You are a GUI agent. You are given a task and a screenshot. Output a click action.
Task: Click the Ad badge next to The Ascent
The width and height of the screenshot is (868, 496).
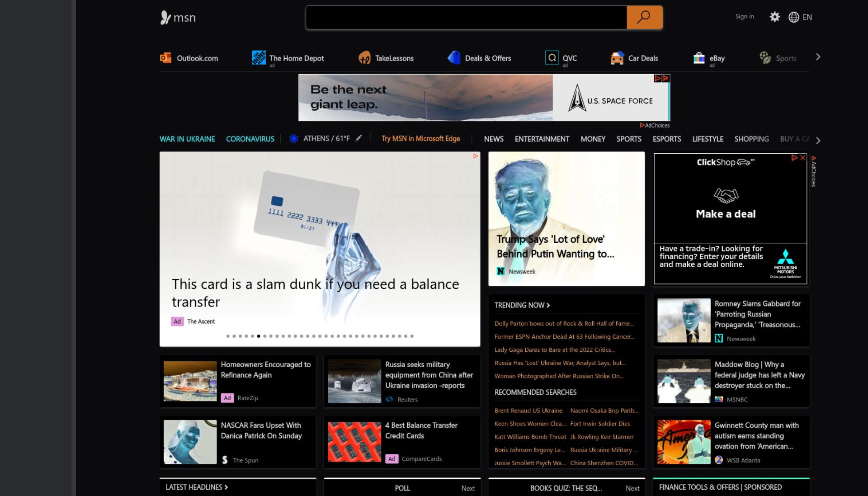[x=177, y=321]
